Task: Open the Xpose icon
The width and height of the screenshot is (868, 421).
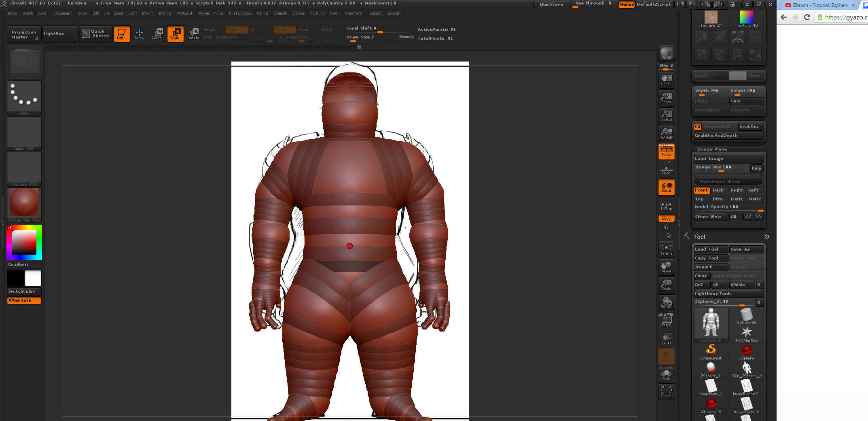Action: coord(666,391)
